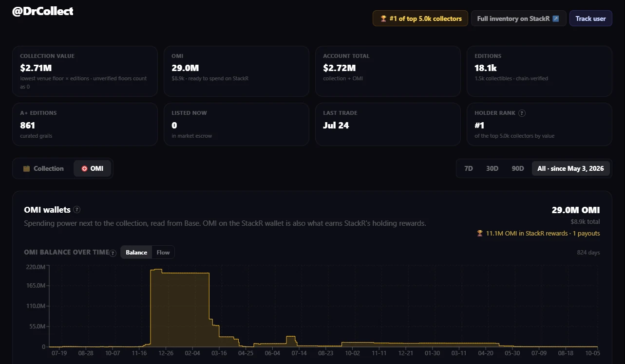Open help icon beside OMI Balance Over Time
The image size is (625, 364).
(113, 253)
